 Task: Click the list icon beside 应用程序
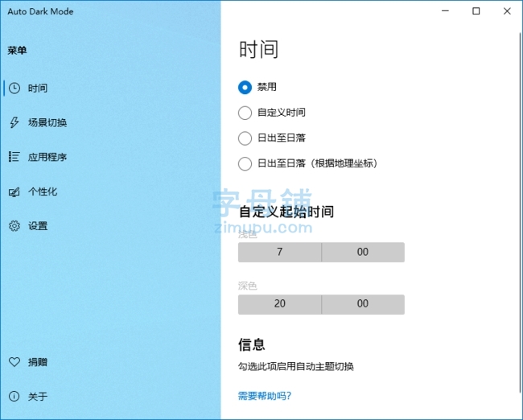pyautogui.click(x=14, y=156)
